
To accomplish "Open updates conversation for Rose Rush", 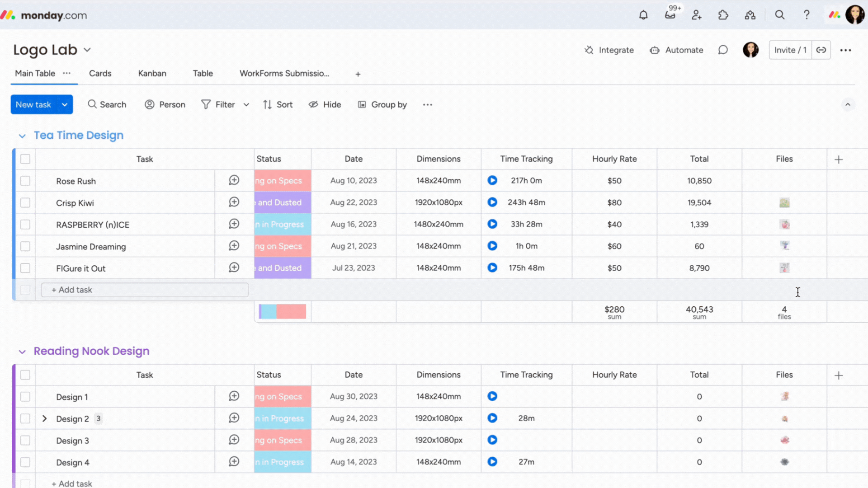I will point(234,180).
